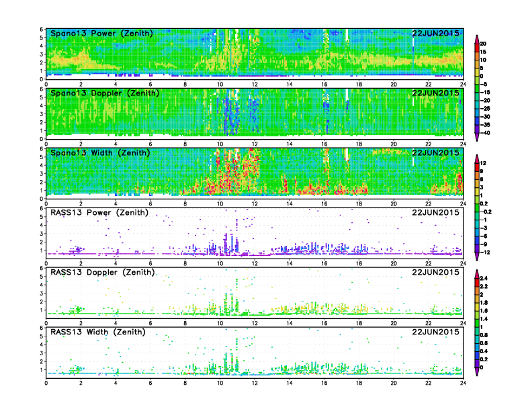Click the '0.6' label on the bottom colorbar

[484, 343]
